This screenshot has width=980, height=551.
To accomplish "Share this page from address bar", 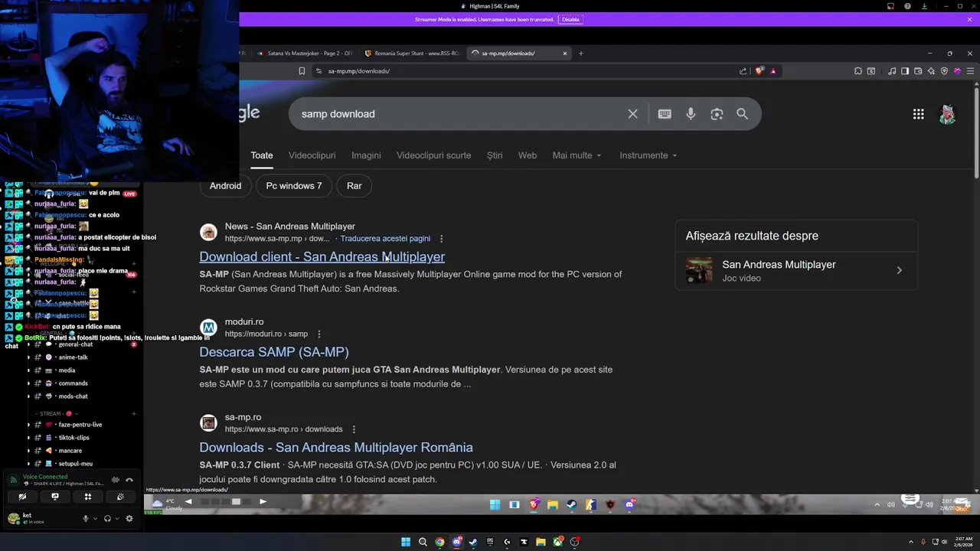I will 743,71.
